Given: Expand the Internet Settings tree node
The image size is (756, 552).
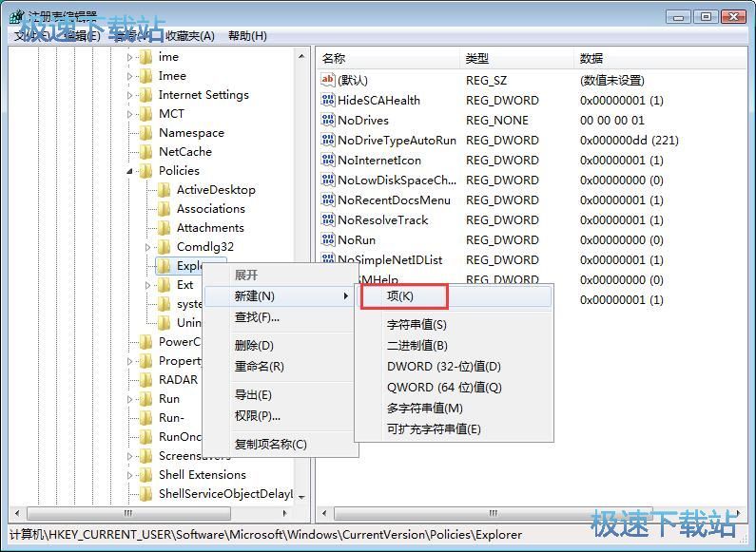Looking at the screenshot, I should tap(129, 95).
